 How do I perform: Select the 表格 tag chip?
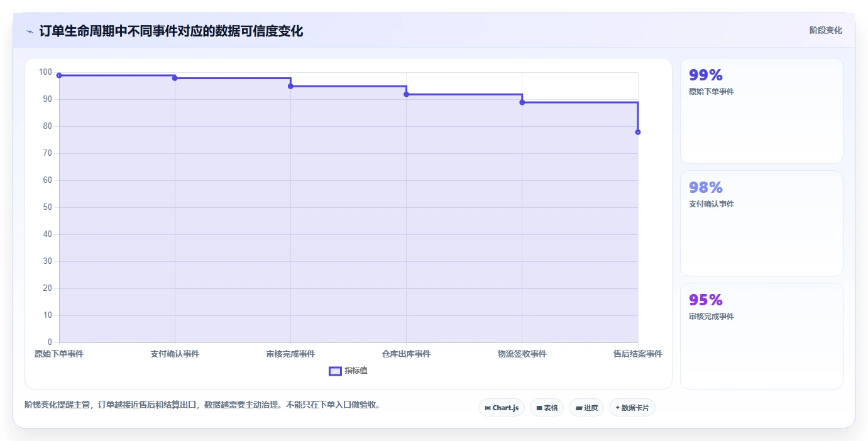[546, 408]
